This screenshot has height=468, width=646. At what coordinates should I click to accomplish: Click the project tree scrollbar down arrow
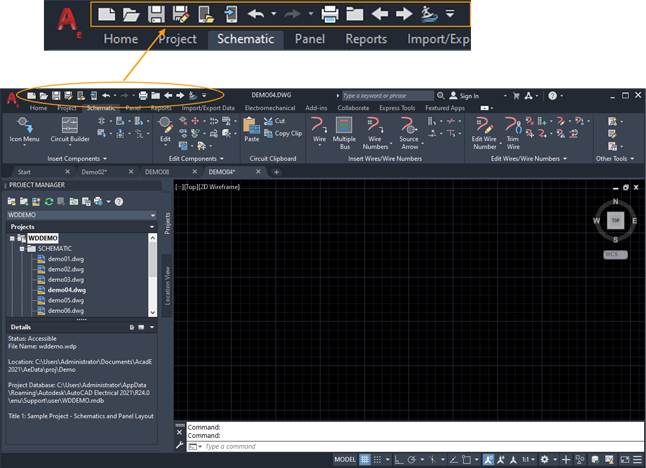152,312
